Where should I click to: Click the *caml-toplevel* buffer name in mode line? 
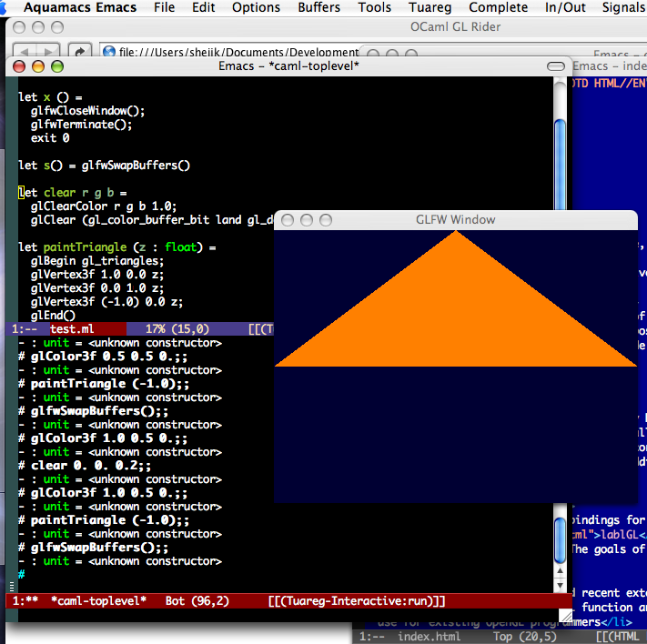(97, 601)
